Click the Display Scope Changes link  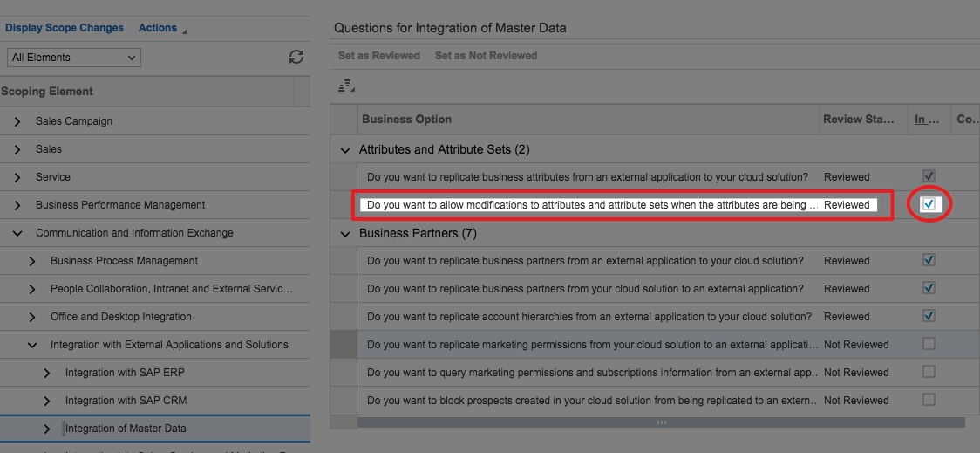[65, 28]
